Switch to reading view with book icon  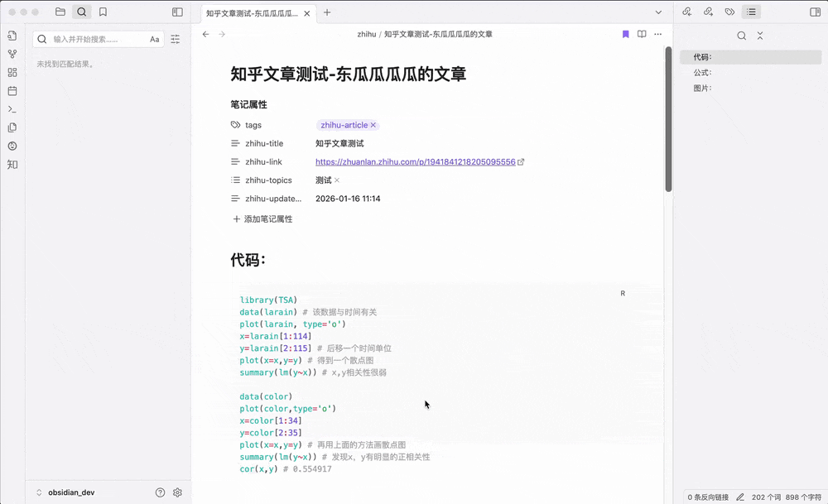click(x=642, y=34)
